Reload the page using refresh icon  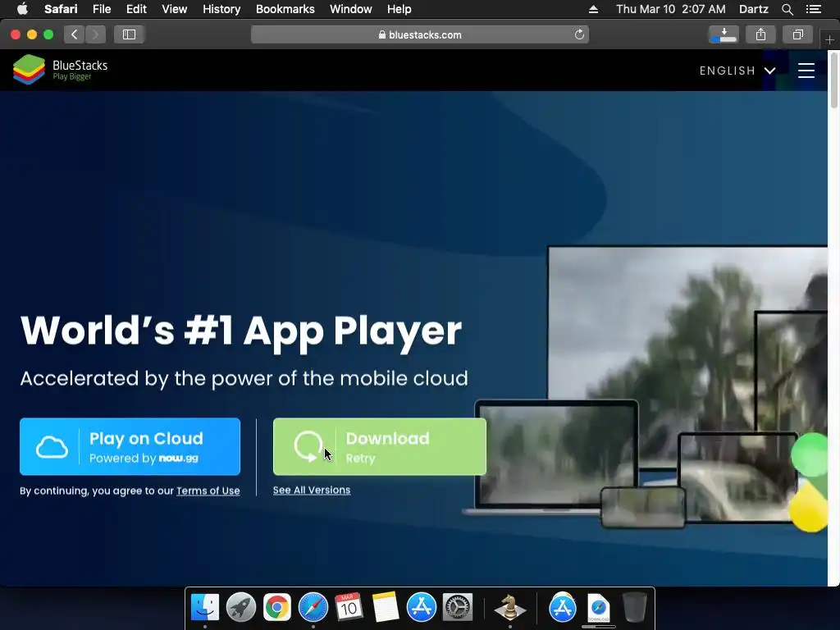pyautogui.click(x=579, y=34)
